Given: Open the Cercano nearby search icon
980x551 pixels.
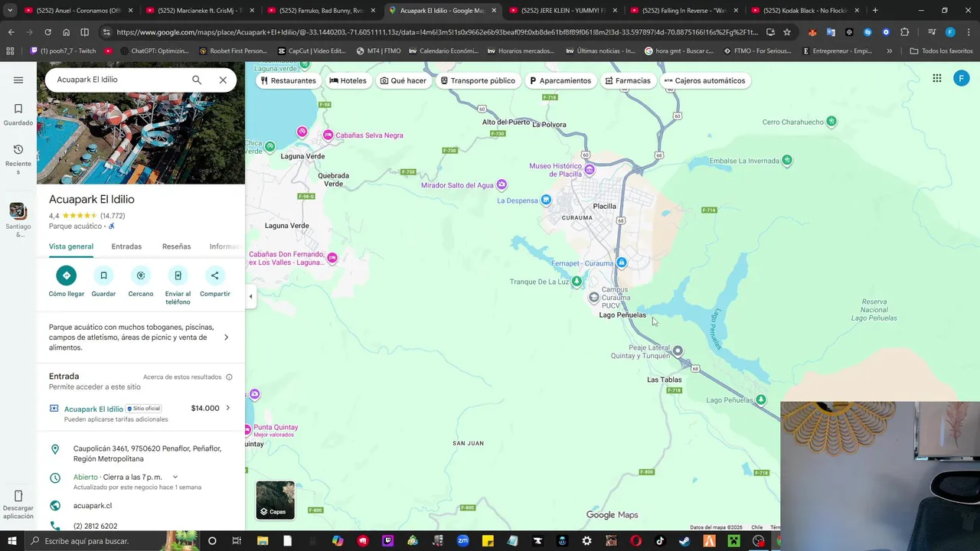Looking at the screenshot, I should (x=141, y=275).
